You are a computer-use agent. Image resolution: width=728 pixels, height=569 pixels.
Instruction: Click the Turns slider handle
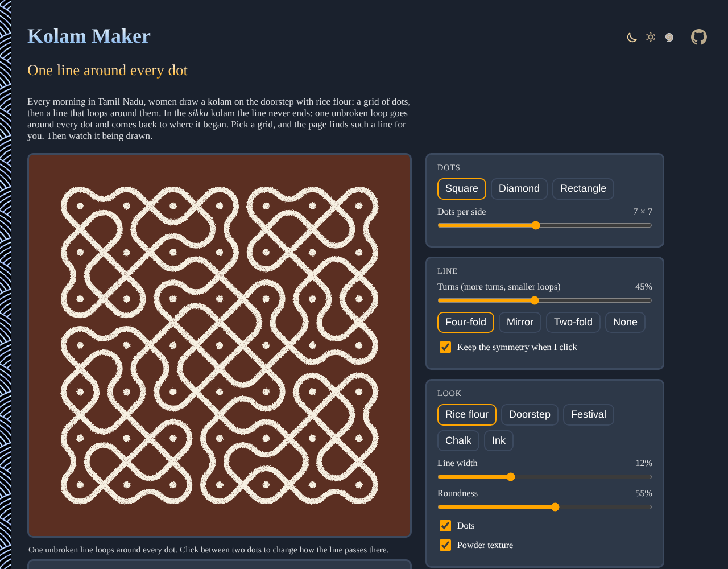pyautogui.click(x=534, y=300)
